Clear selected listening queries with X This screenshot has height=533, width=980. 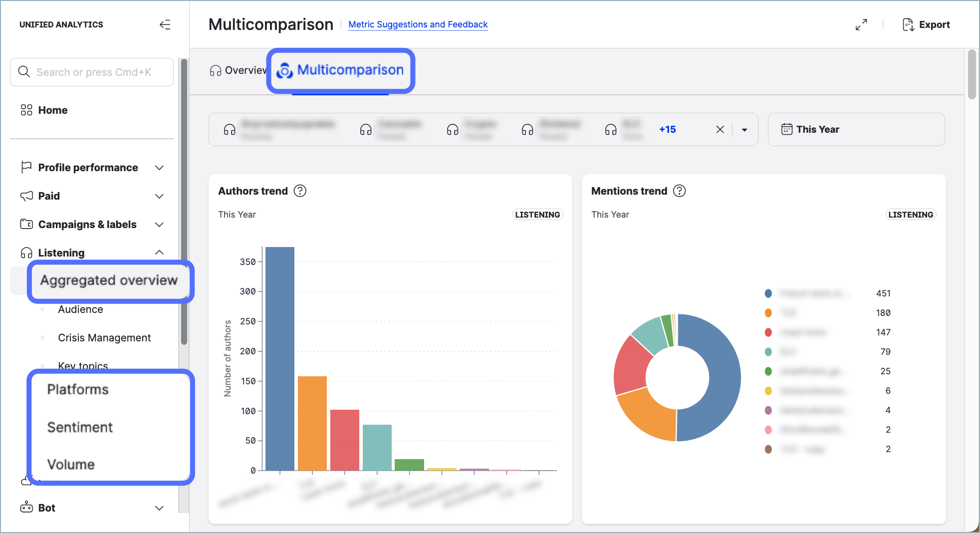pos(720,129)
